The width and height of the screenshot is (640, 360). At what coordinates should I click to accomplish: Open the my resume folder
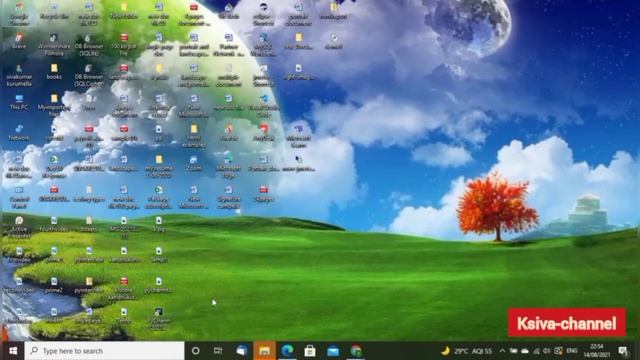(x=159, y=166)
